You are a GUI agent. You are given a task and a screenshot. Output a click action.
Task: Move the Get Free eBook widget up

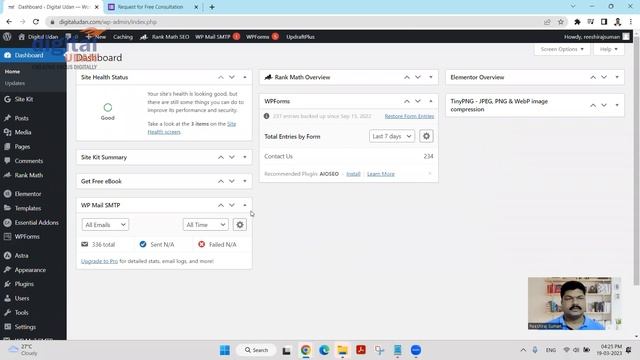point(221,181)
